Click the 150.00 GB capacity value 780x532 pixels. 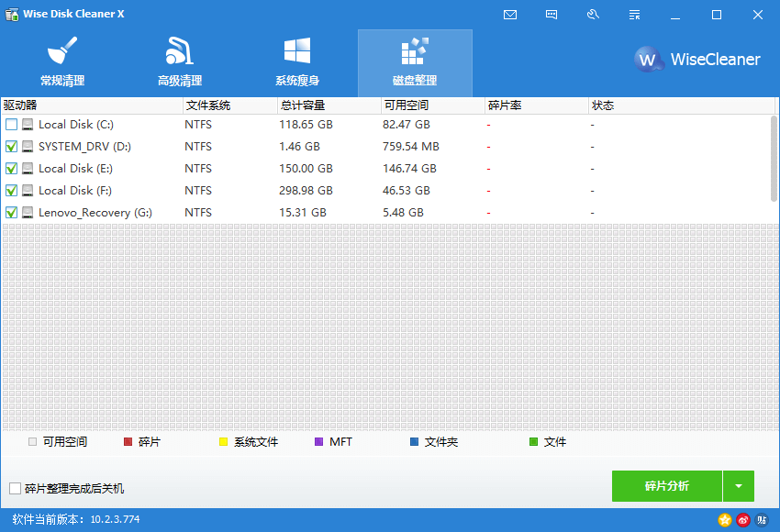[306, 169]
